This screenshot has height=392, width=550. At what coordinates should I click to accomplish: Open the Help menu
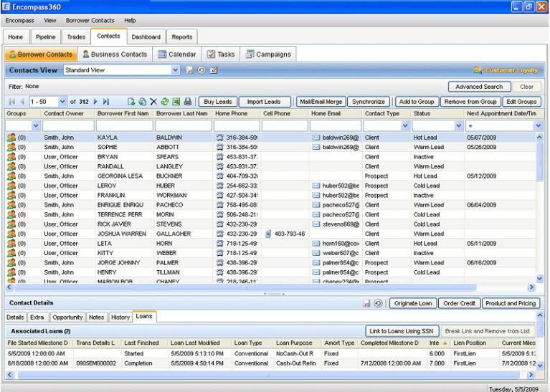130,20
